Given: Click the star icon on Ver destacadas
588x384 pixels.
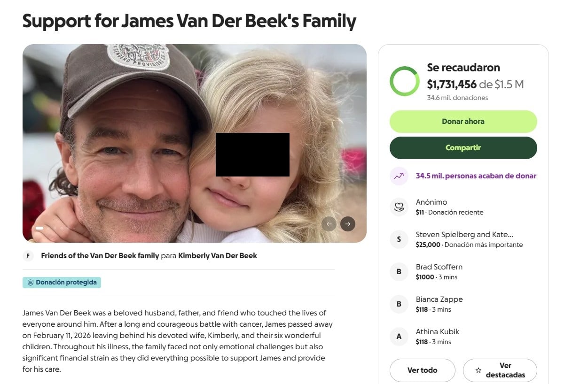Looking at the screenshot, I should 478,370.
